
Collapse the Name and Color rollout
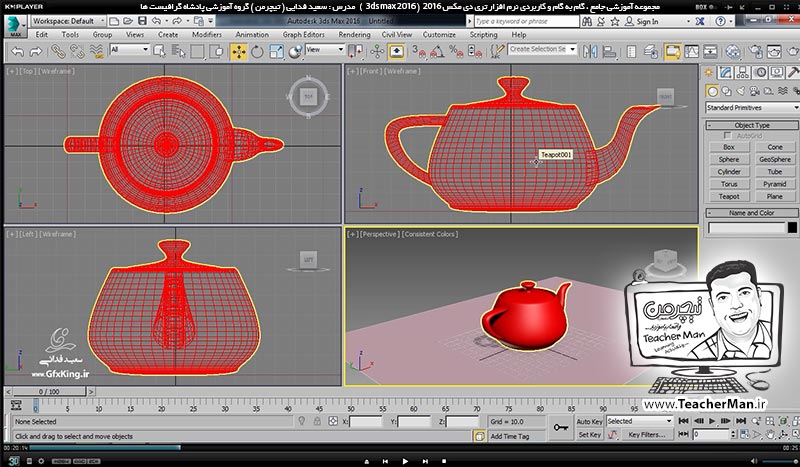click(x=752, y=213)
